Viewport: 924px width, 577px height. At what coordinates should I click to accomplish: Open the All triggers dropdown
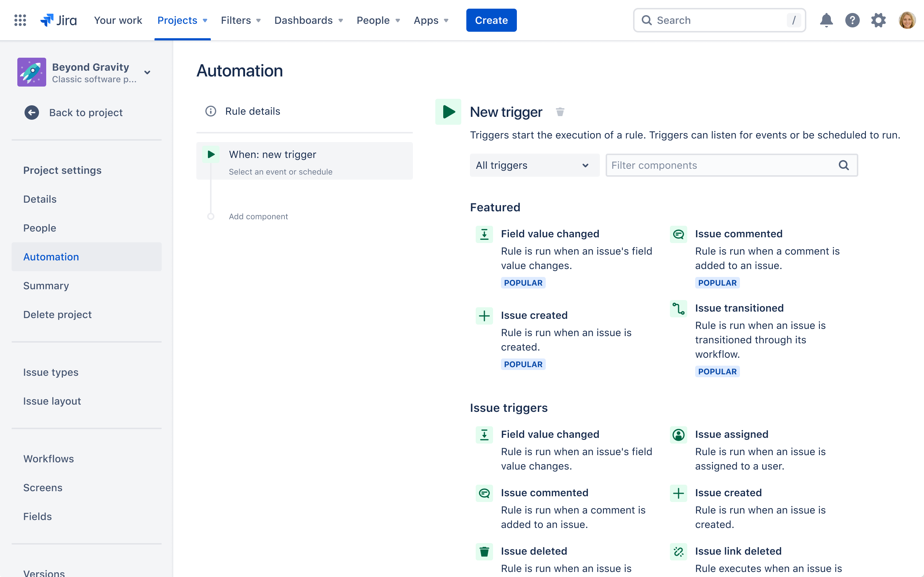534,165
